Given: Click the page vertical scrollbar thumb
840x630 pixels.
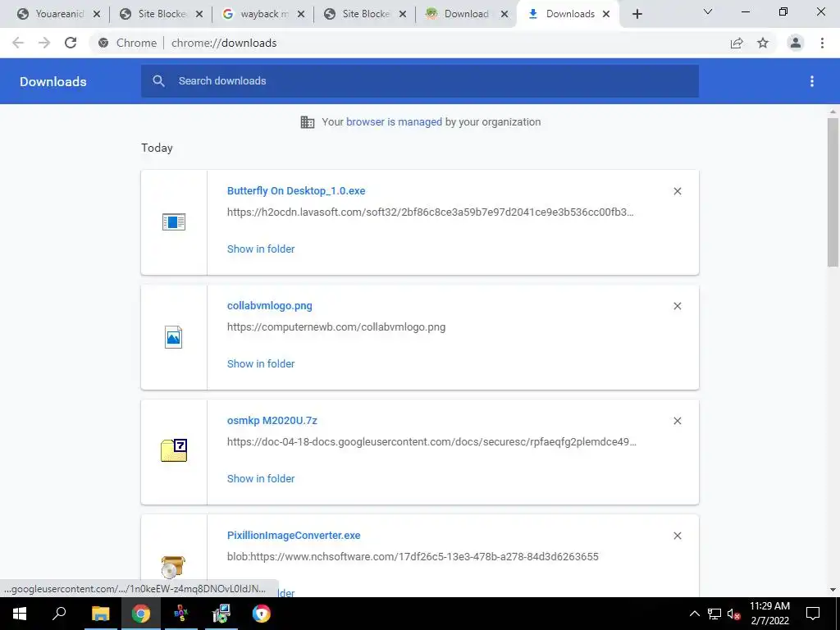Looking at the screenshot, I should pos(833,192).
